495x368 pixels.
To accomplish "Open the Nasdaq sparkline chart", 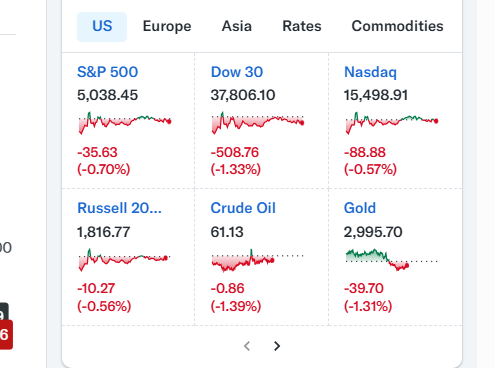I will 392,123.
